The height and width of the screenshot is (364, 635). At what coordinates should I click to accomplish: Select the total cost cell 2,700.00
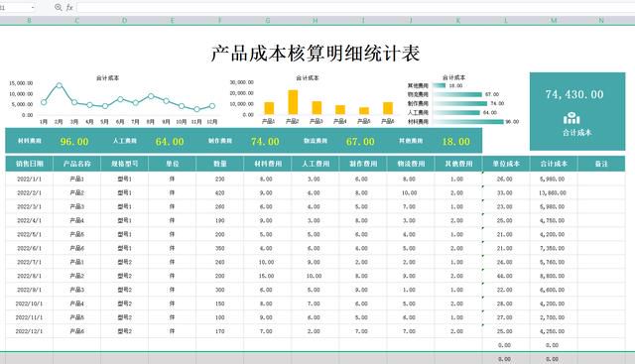click(x=553, y=317)
